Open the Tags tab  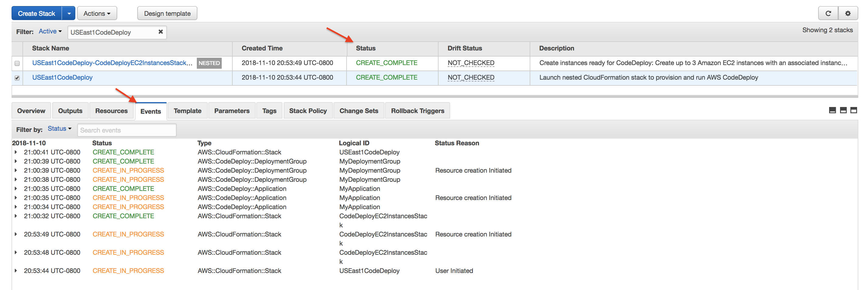pyautogui.click(x=269, y=111)
